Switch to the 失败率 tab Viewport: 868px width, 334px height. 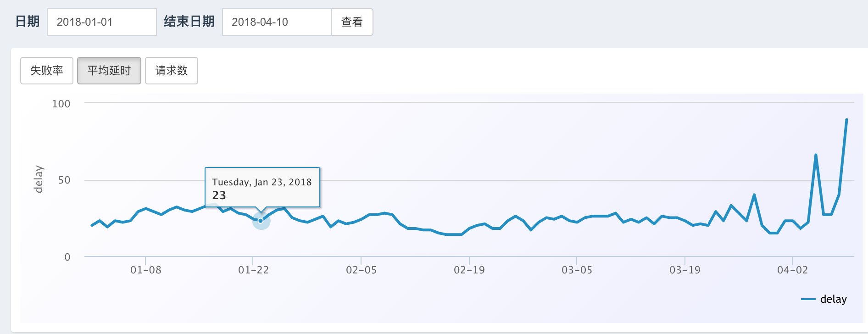coord(47,71)
